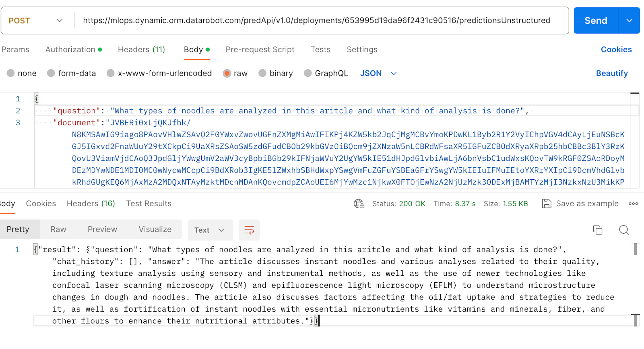Open the response three-dot options menu
This screenshot has width=644, height=349.
coord(633,203)
